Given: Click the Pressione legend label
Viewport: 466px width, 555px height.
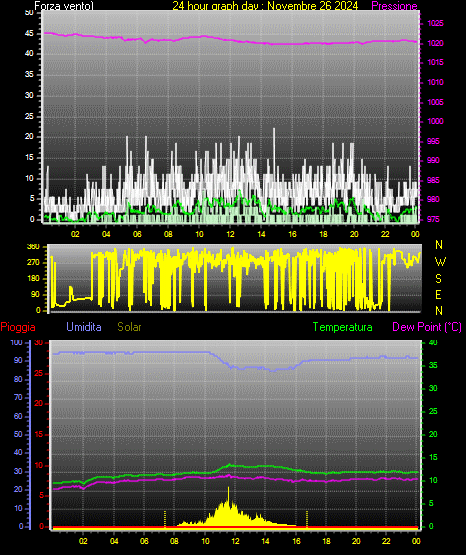Looking at the screenshot, I should coord(394,6).
